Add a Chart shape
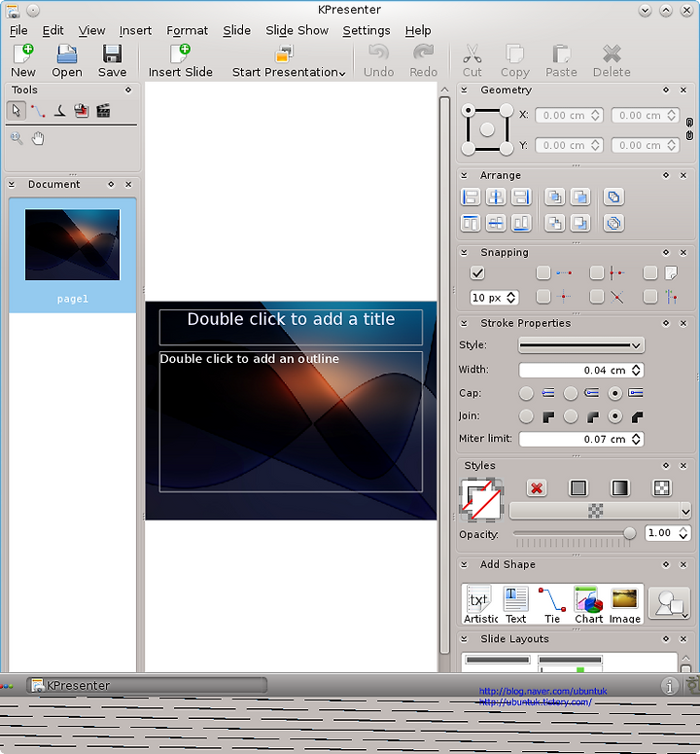700x754 pixels. coord(588,604)
